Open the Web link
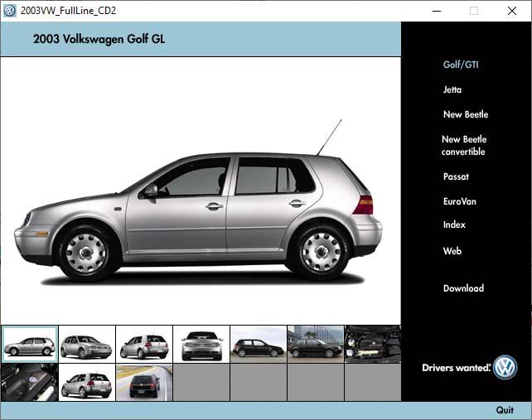 (452, 251)
